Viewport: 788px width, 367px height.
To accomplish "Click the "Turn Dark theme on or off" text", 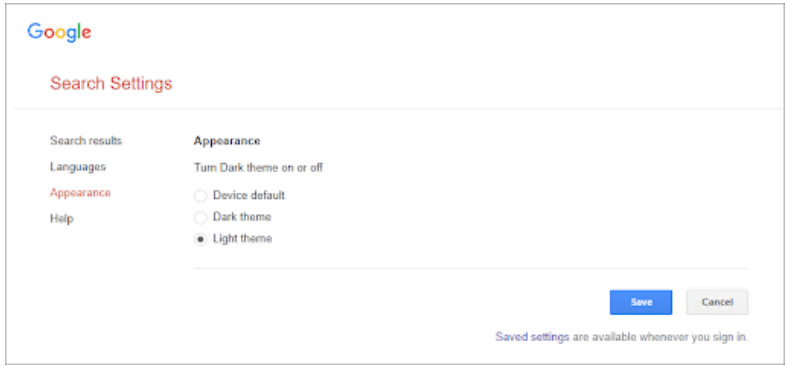I will tap(258, 168).
